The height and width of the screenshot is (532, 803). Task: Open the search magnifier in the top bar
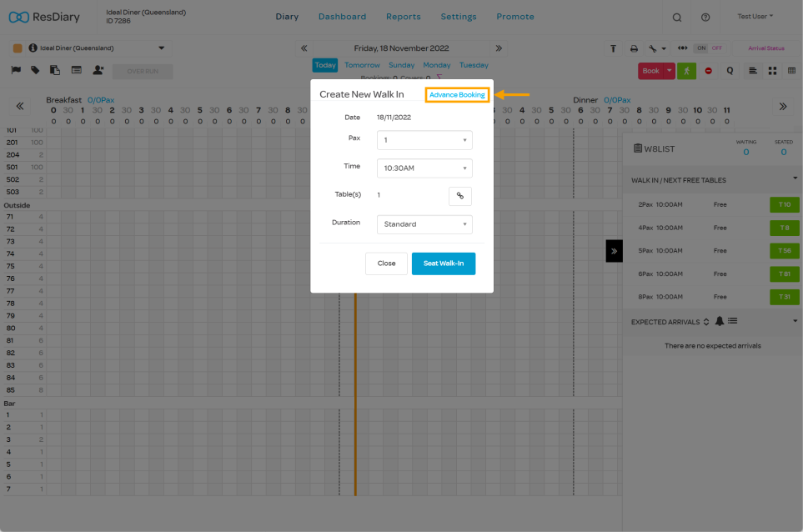pyautogui.click(x=676, y=17)
